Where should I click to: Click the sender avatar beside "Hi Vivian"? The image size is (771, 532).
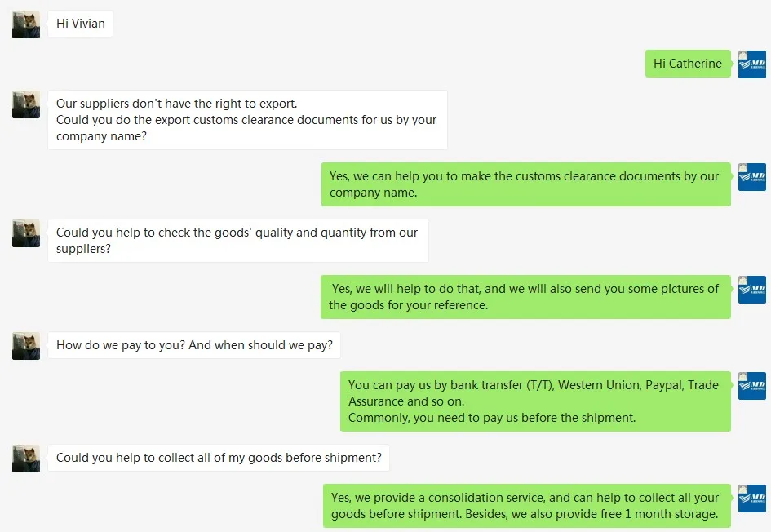pyautogui.click(x=26, y=24)
